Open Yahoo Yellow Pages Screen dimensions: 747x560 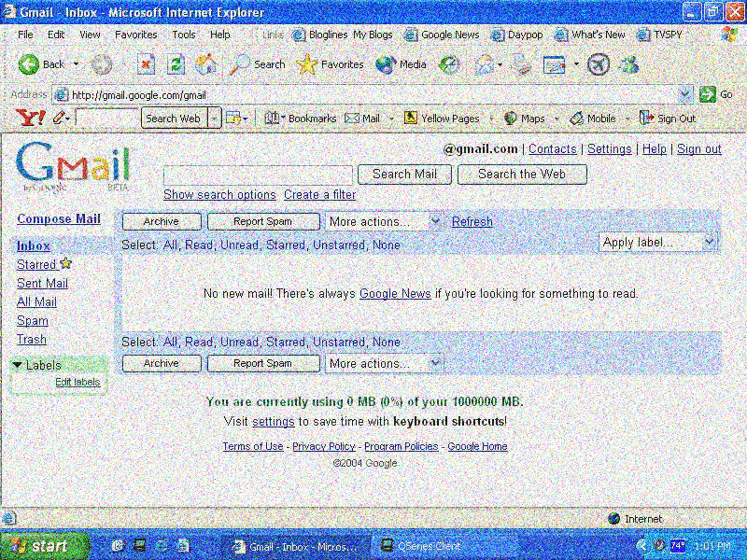442,119
